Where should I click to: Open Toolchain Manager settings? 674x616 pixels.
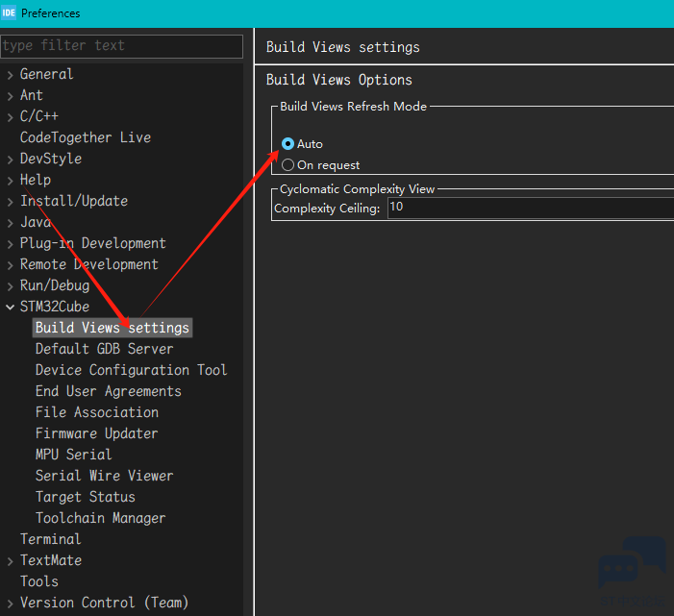tap(101, 518)
